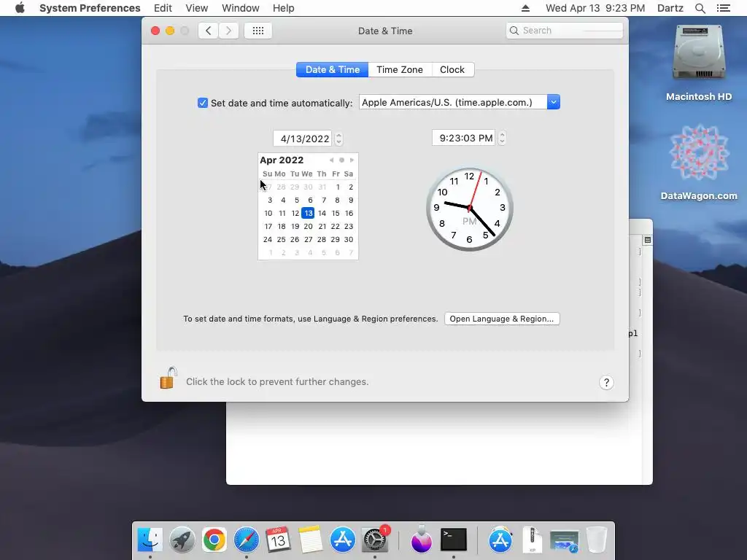This screenshot has height=560, width=747.
Task: Open the screenshot image file in Dock
Action: coord(564,541)
